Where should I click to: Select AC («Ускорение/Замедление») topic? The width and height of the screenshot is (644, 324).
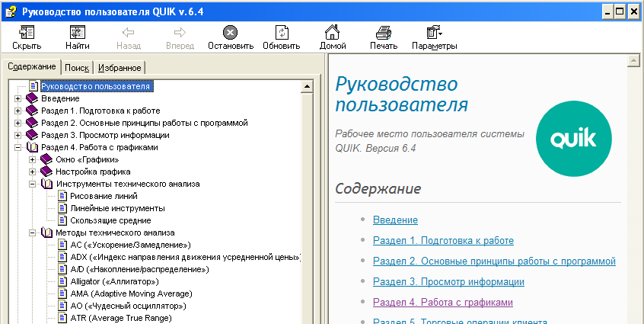(131, 245)
